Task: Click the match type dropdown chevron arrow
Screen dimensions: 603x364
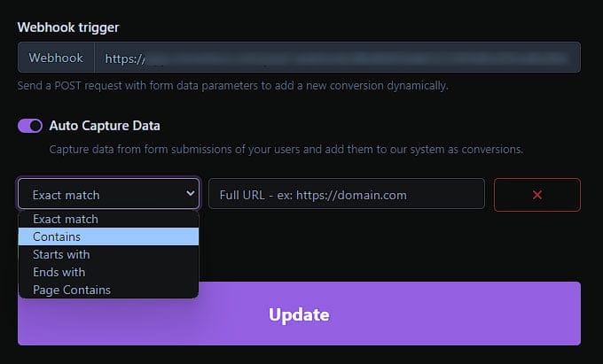Action: [189, 193]
